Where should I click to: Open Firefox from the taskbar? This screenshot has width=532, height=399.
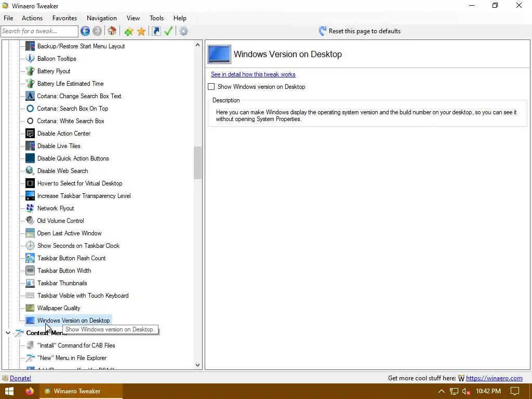point(30,391)
